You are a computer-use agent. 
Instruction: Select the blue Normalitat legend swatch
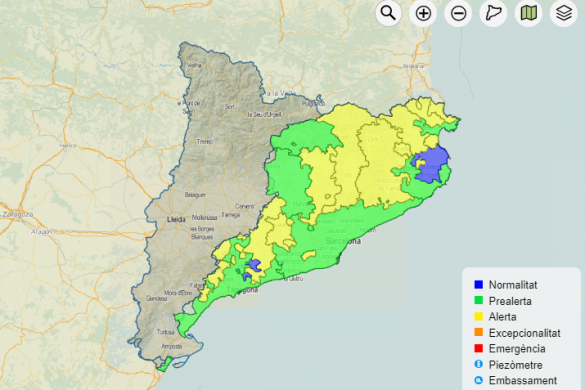point(478,284)
